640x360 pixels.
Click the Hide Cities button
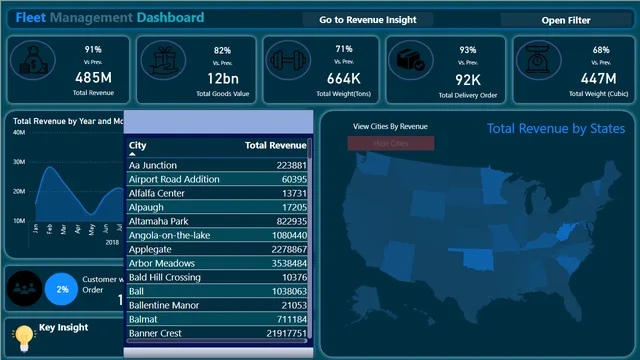pos(391,143)
